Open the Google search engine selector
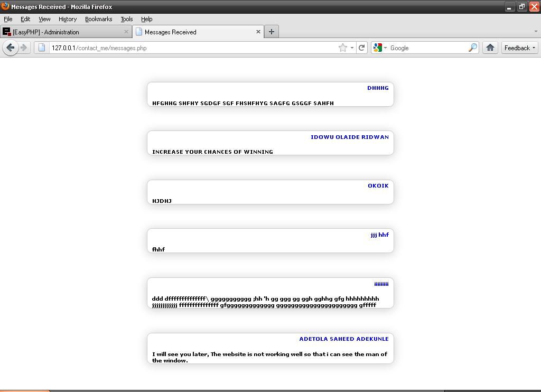Screen dimensions: 541x392 pos(380,48)
